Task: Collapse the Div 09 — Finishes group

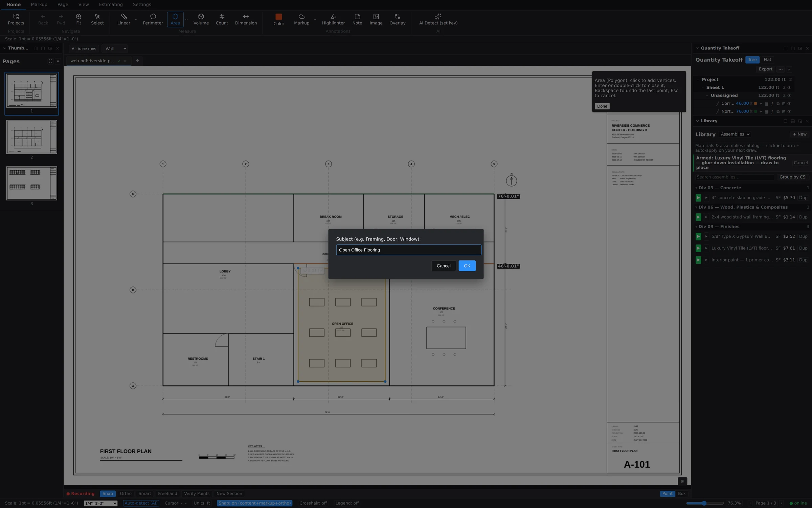Action: coord(696,227)
